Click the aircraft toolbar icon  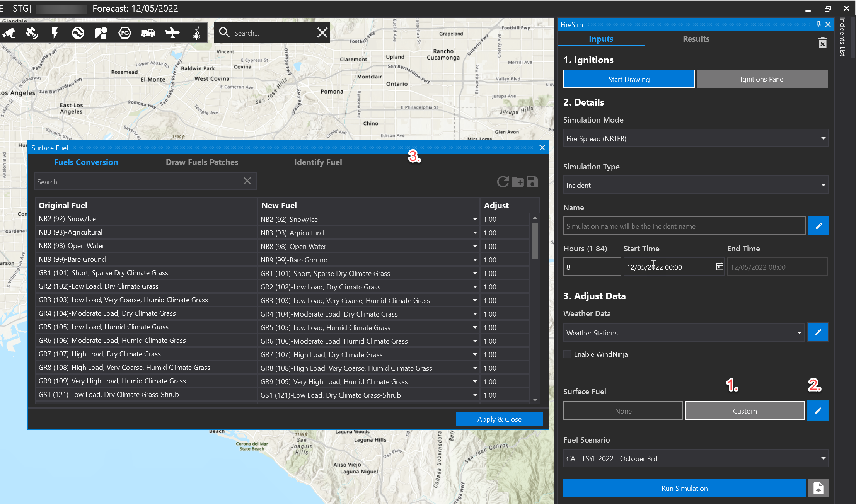[172, 33]
